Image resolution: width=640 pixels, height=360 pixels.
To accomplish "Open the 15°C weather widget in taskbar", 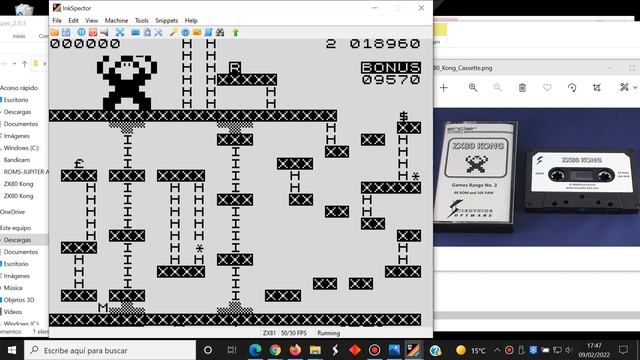I will click(x=470, y=350).
